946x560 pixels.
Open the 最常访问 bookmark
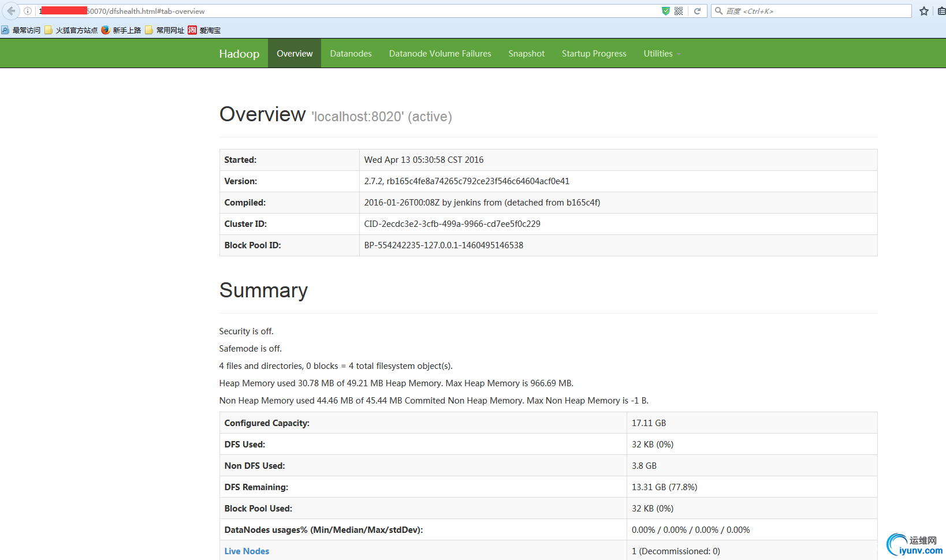pos(21,30)
